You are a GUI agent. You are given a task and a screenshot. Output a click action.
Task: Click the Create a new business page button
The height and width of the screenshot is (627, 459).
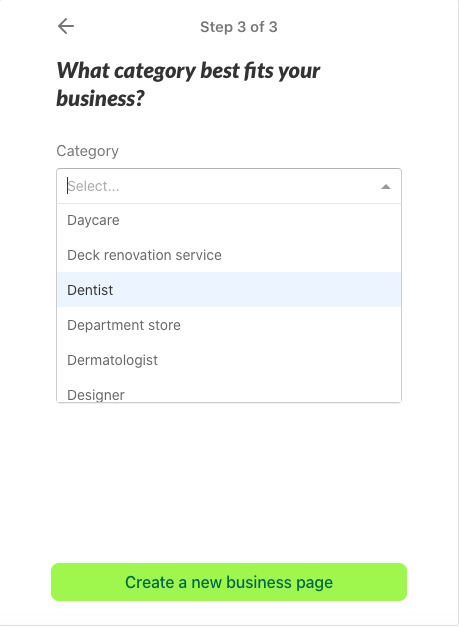[x=229, y=582]
